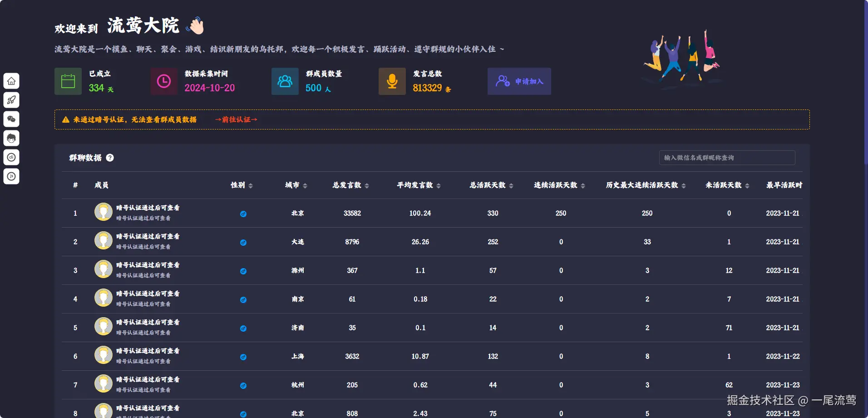Click the 流莺大院 title heading
The image size is (868, 418).
point(143,26)
